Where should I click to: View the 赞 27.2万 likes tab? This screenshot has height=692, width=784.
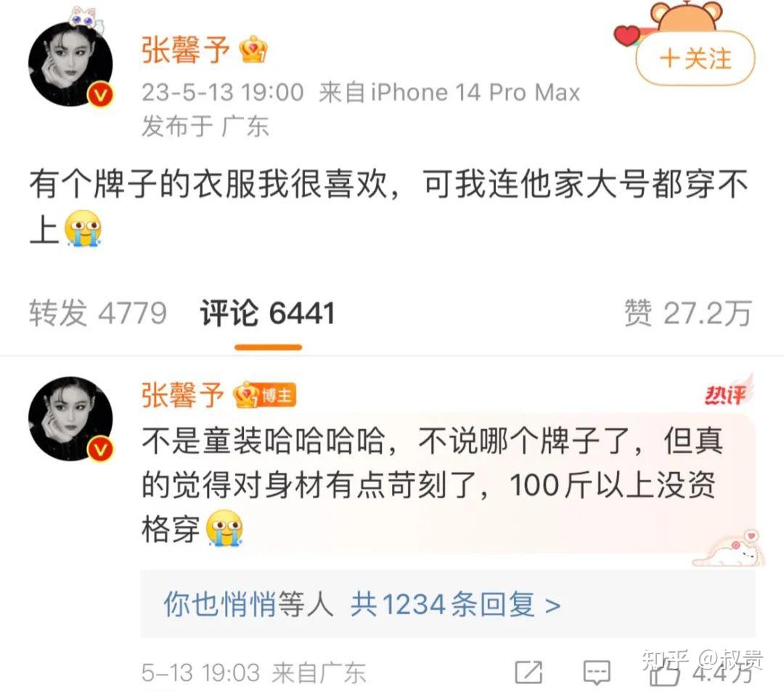688,314
